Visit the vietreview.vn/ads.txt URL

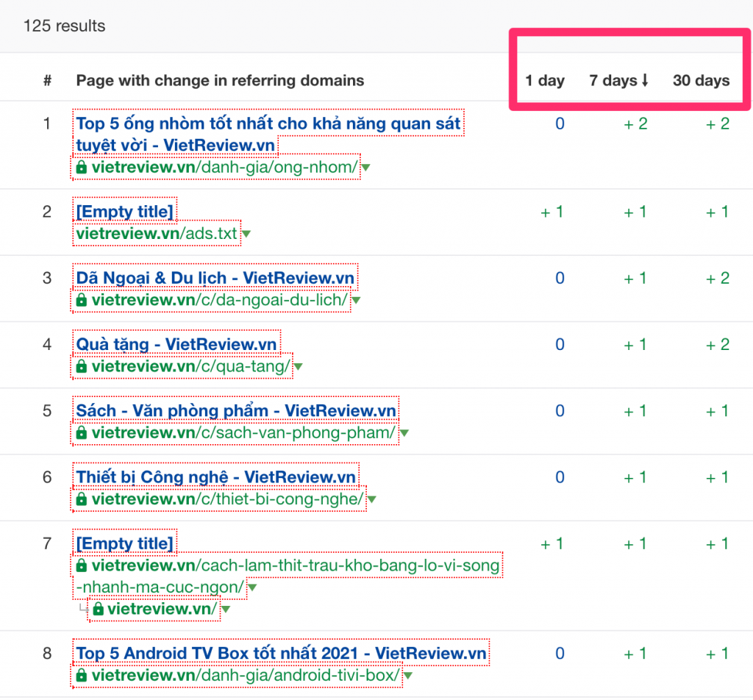click(x=157, y=233)
